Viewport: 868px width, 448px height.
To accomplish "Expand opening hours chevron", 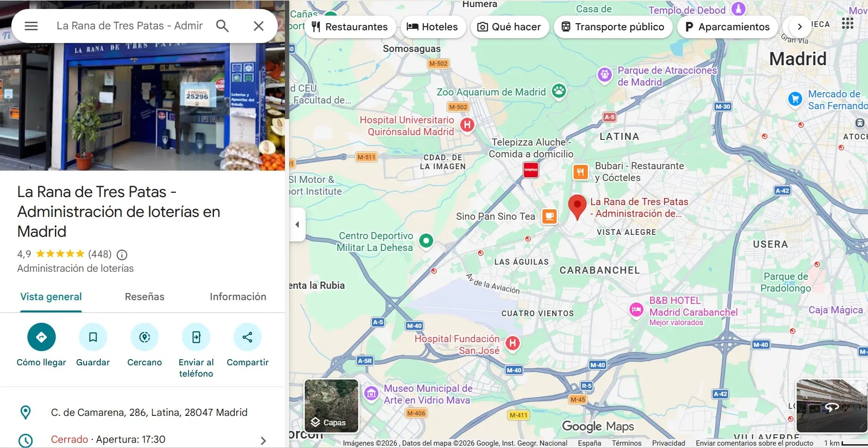I will pyautogui.click(x=263, y=440).
